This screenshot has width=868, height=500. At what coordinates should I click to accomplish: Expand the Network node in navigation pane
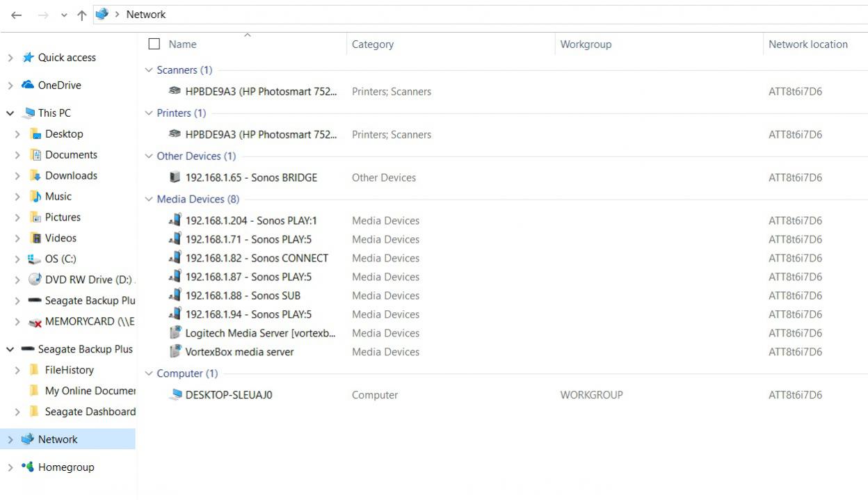[x=10, y=439]
